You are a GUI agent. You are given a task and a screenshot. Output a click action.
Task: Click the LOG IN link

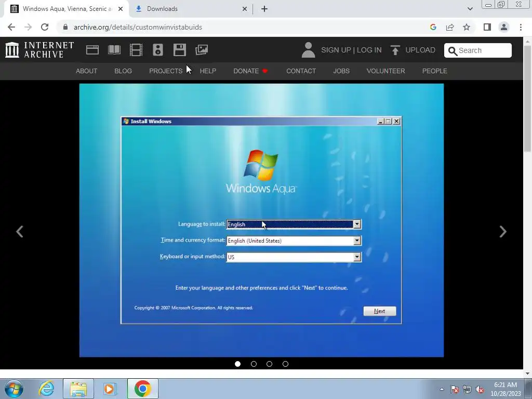click(x=369, y=50)
